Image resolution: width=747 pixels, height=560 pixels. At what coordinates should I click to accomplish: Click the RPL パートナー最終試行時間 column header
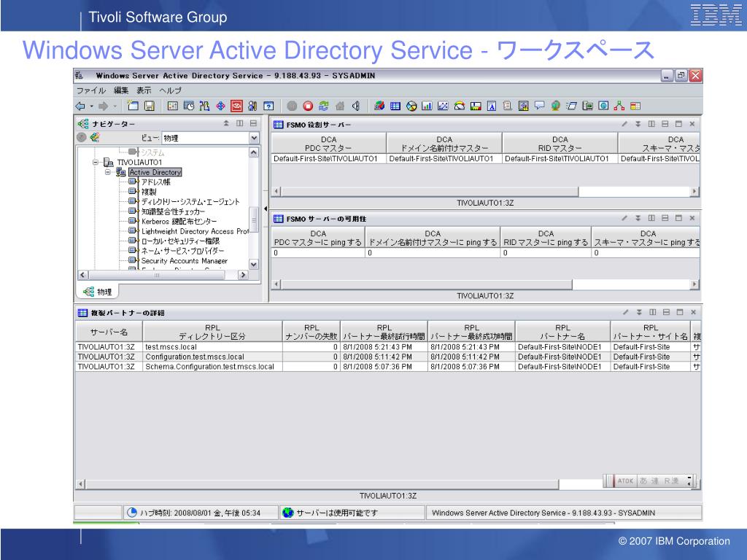pyautogui.click(x=384, y=332)
